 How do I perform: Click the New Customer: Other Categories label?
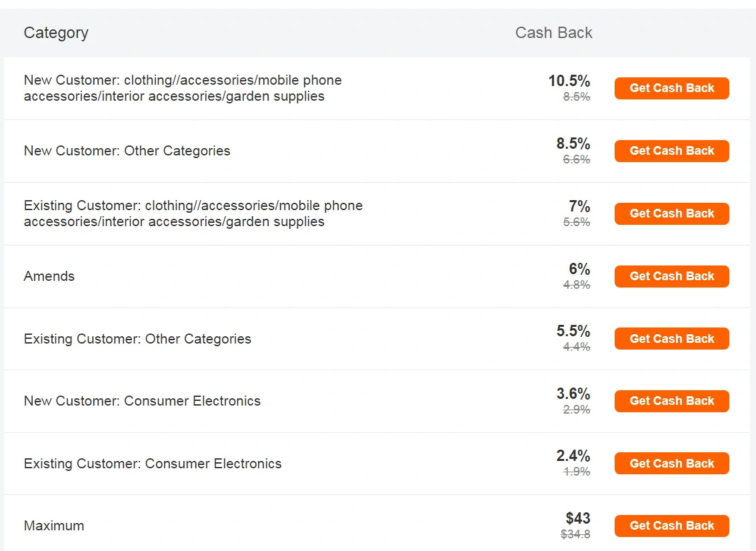tap(127, 151)
